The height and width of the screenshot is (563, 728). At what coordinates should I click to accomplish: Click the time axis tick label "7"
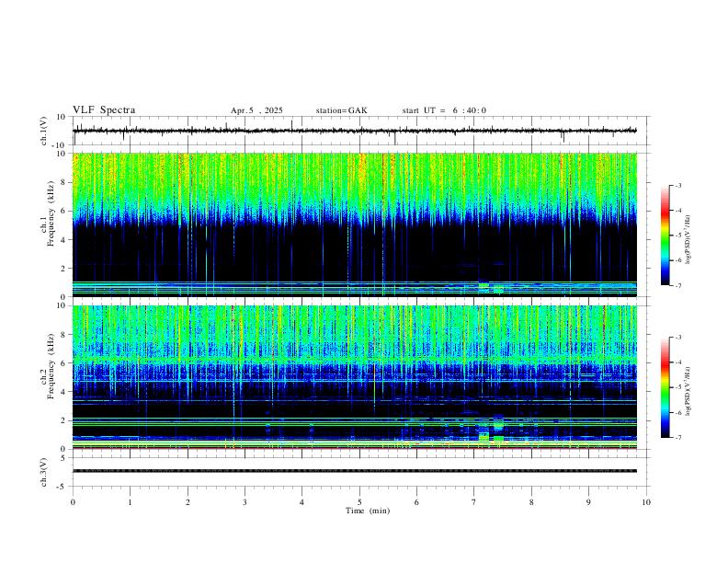point(474,502)
